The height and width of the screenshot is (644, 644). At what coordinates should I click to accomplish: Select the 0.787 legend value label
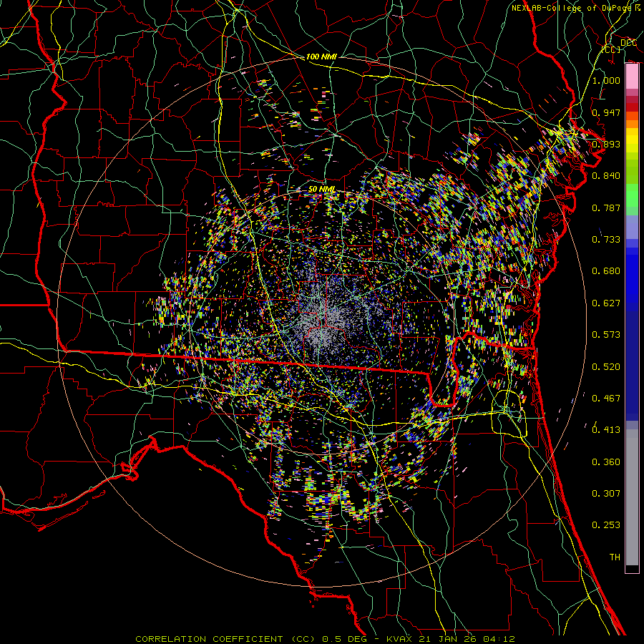[x=606, y=208]
